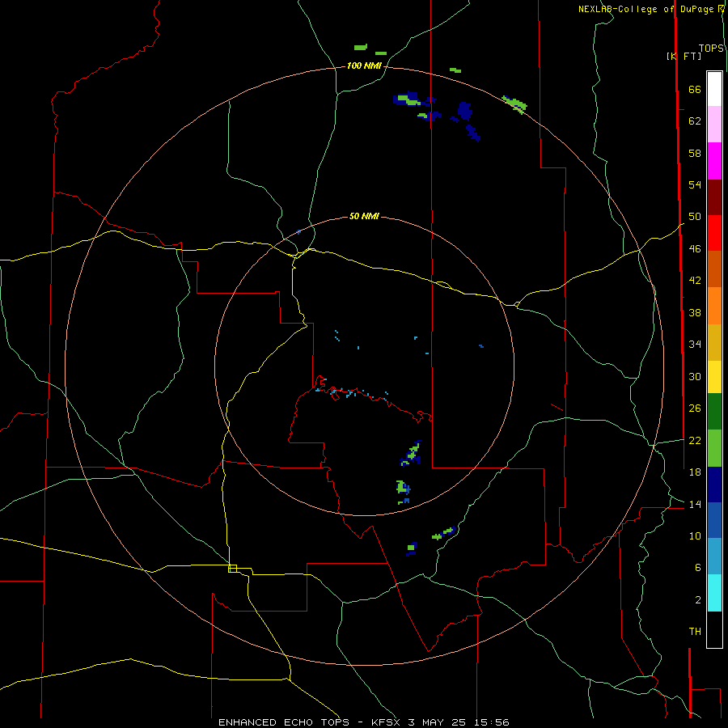Click the "46" value on the legend
This screenshot has height=728, width=728.
tap(695, 249)
